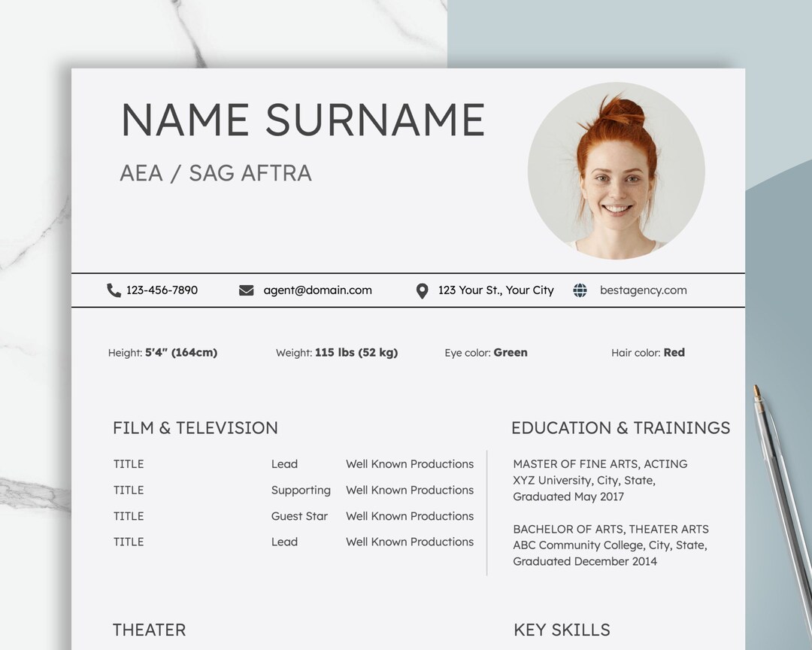The height and width of the screenshot is (650, 812).
Task: Click the Hair color: Red entry
Action: 648,352
